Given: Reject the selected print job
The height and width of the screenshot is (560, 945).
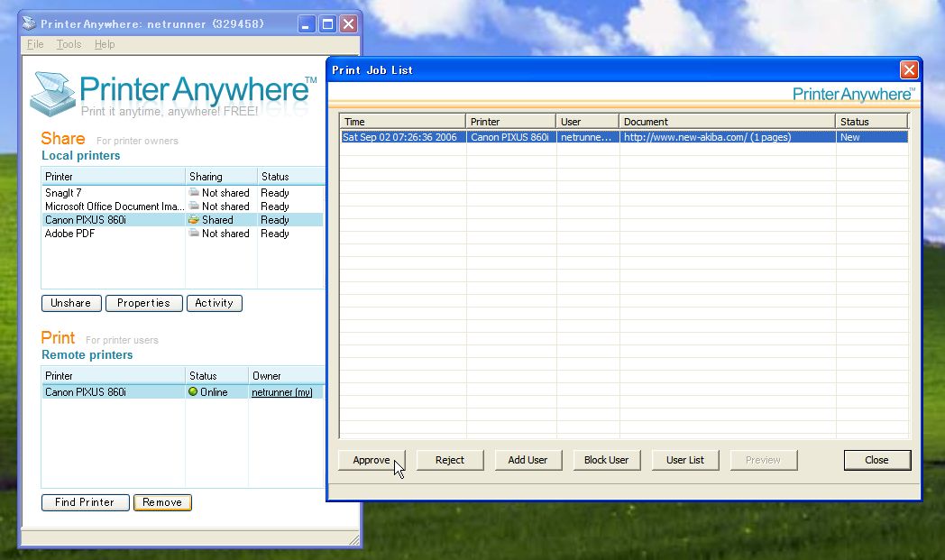Looking at the screenshot, I should pyautogui.click(x=450, y=460).
